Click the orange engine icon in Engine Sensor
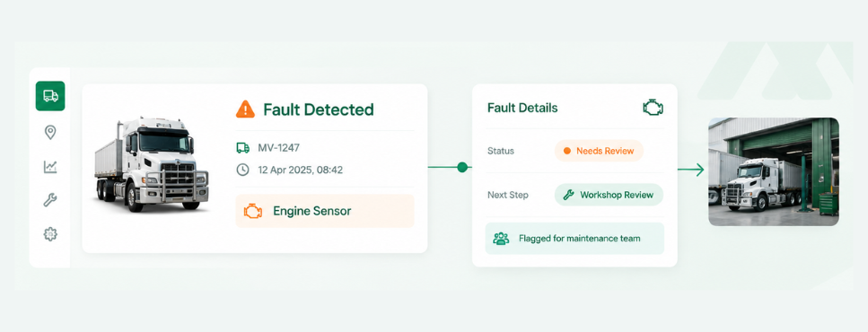Screen dimensions: 868x332 (x=253, y=211)
